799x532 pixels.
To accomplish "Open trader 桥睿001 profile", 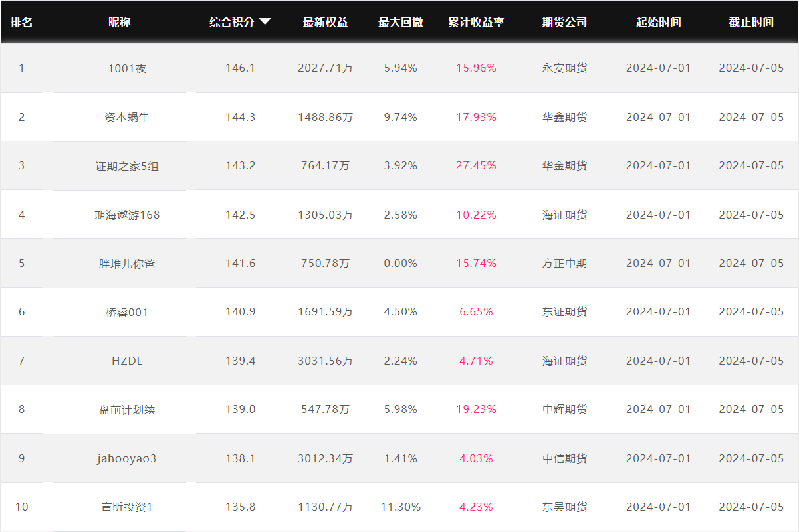I will click(x=127, y=311).
